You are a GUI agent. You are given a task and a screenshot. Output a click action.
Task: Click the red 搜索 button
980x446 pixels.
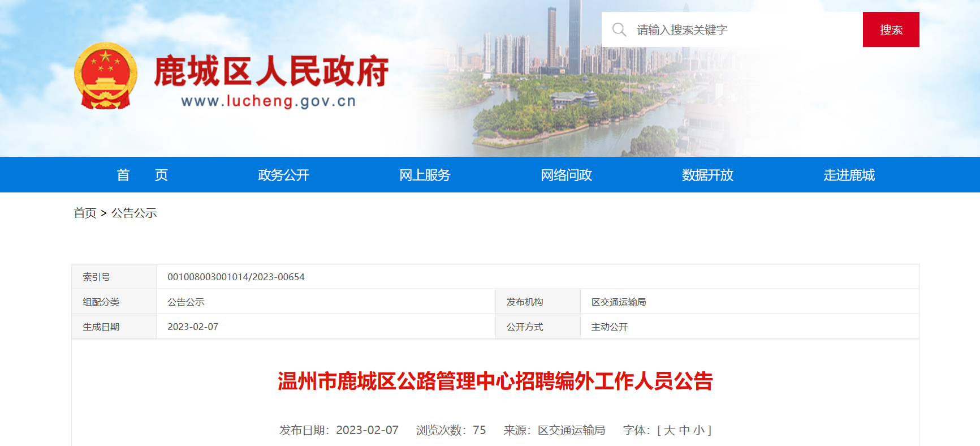[x=891, y=29]
